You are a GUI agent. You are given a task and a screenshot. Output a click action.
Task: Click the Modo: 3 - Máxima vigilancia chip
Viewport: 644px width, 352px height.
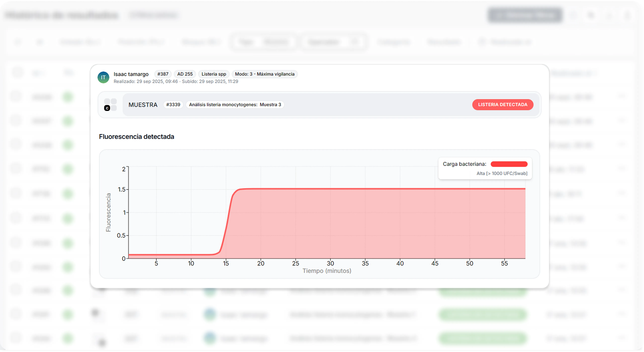265,74
